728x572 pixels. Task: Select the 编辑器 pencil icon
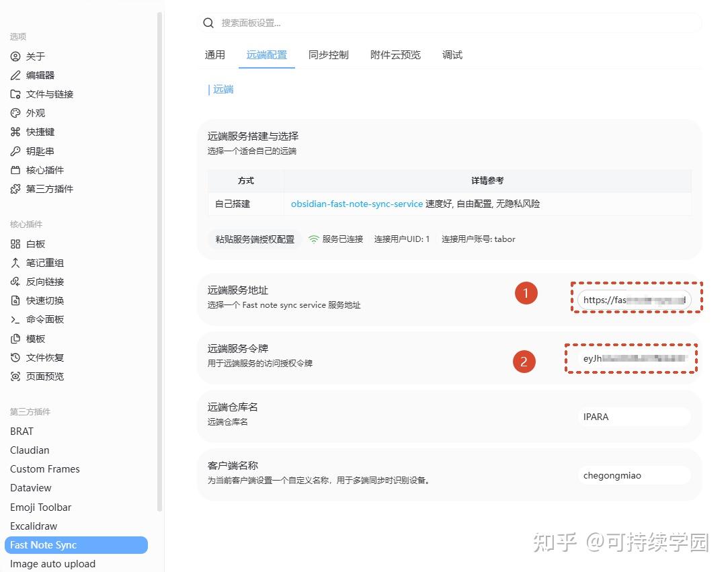[15, 75]
